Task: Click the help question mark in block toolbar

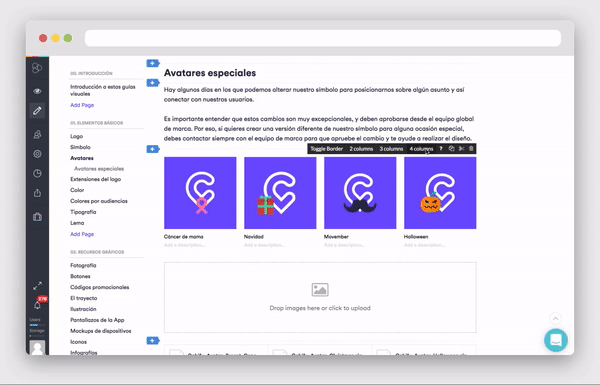Action: (441, 148)
